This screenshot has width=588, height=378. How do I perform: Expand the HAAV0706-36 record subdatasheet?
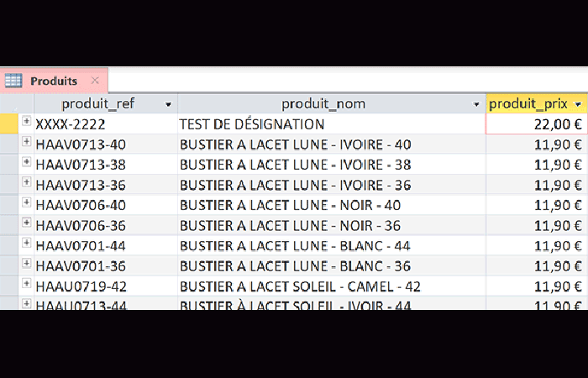click(x=27, y=223)
